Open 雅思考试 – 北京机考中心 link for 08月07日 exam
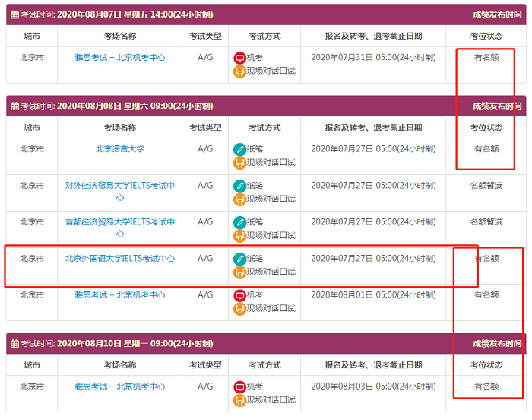 (x=120, y=57)
